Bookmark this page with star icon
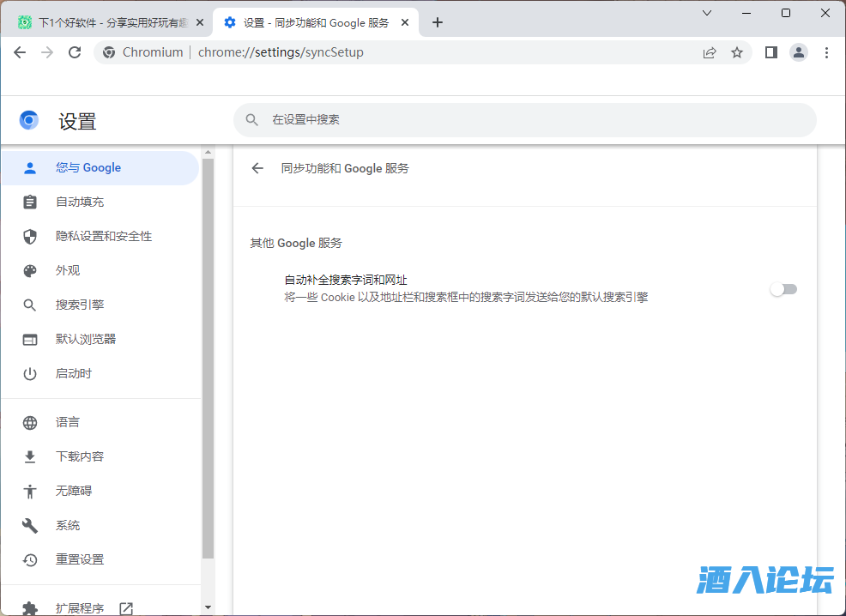The width and height of the screenshot is (846, 616). [x=737, y=52]
